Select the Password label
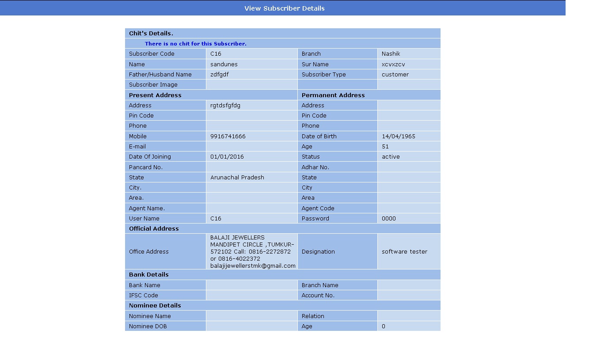 pos(315,219)
